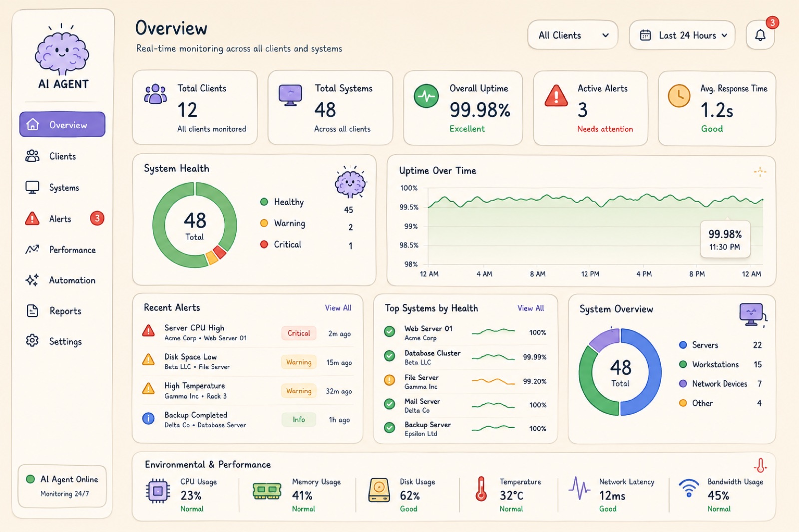Click the Bandwidth Usage wifi icon
This screenshot has height=532, width=799.
[689, 488]
